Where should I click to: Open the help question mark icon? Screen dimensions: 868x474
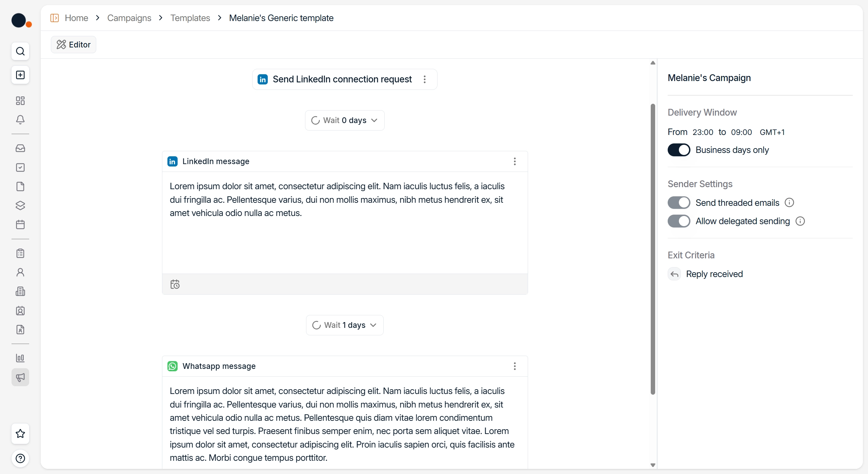tap(20, 458)
